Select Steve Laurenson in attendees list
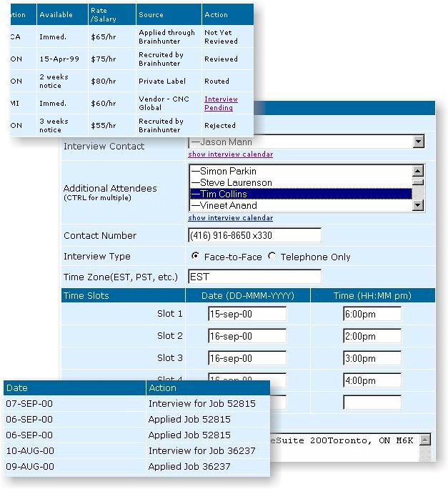448x489 pixels. [301, 182]
